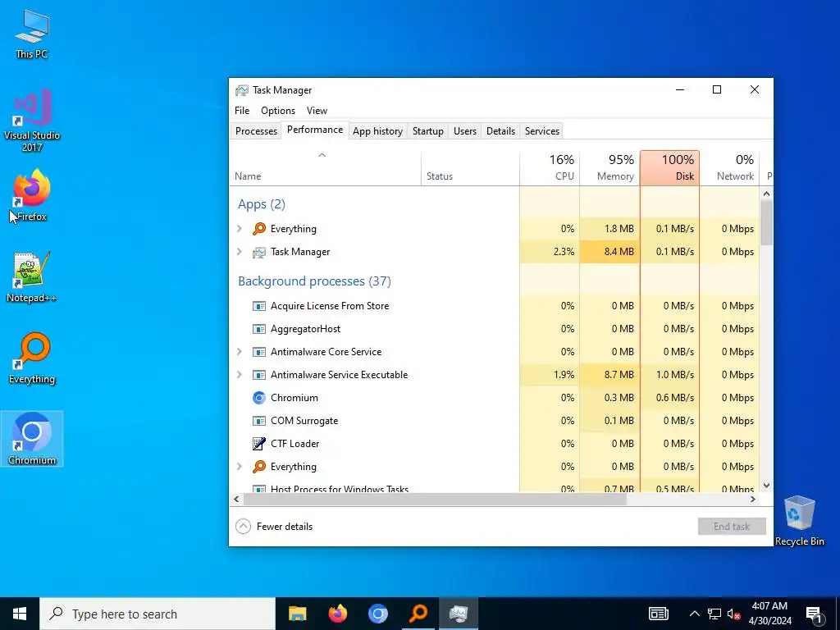Screen dimensions: 840x630
Task: Open the network status tray icon
Action: click(714, 614)
